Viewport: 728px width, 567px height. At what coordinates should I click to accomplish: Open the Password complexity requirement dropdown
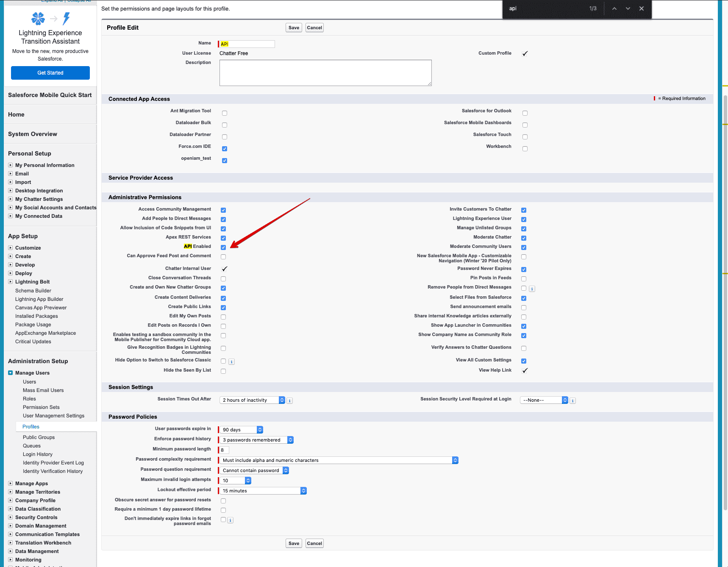[x=338, y=460]
